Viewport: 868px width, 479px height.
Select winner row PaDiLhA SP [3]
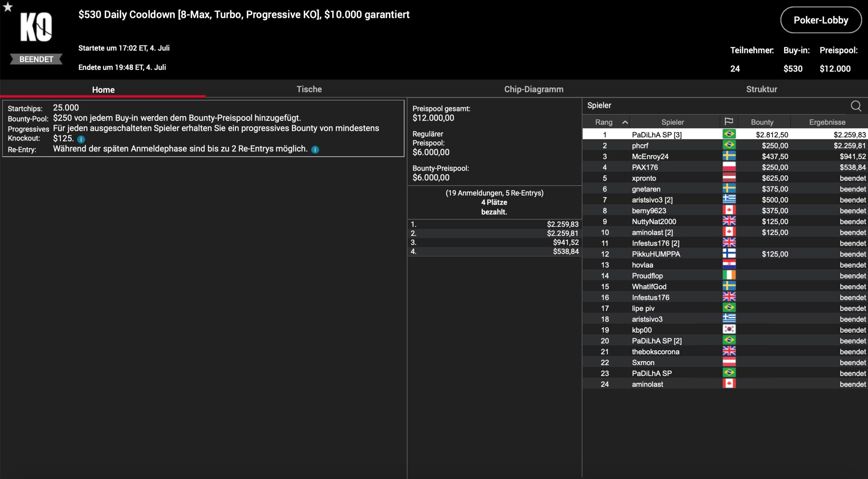click(656, 135)
